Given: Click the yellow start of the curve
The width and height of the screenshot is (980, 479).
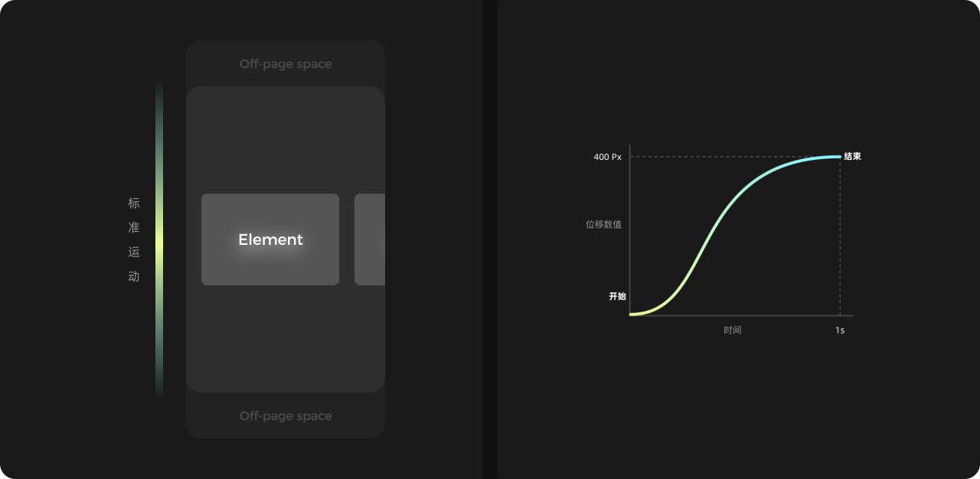Looking at the screenshot, I should [634, 314].
